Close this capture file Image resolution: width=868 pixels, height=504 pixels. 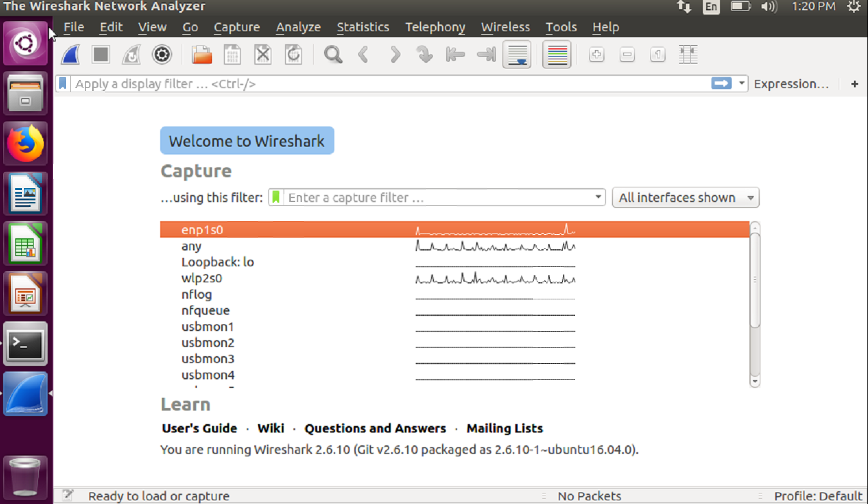[x=263, y=55]
